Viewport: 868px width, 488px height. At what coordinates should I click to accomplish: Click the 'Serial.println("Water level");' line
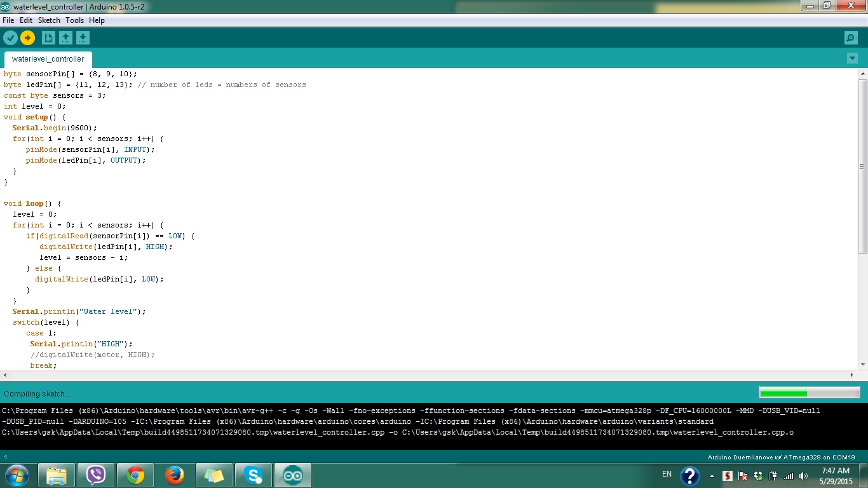click(x=79, y=311)
